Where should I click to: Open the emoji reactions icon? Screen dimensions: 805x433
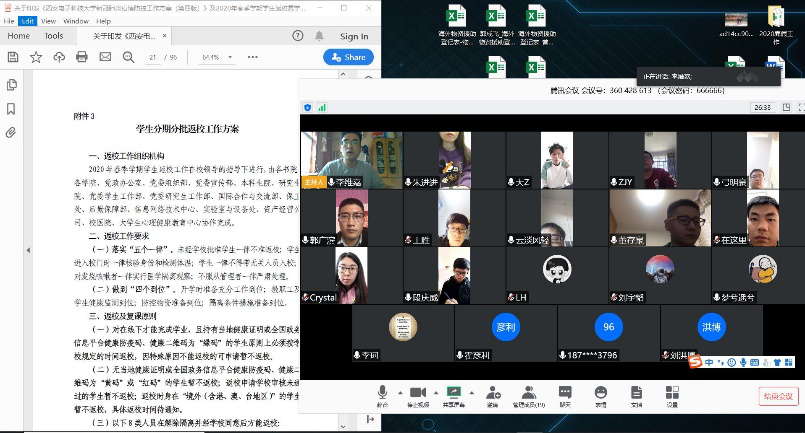click(600, 392)
